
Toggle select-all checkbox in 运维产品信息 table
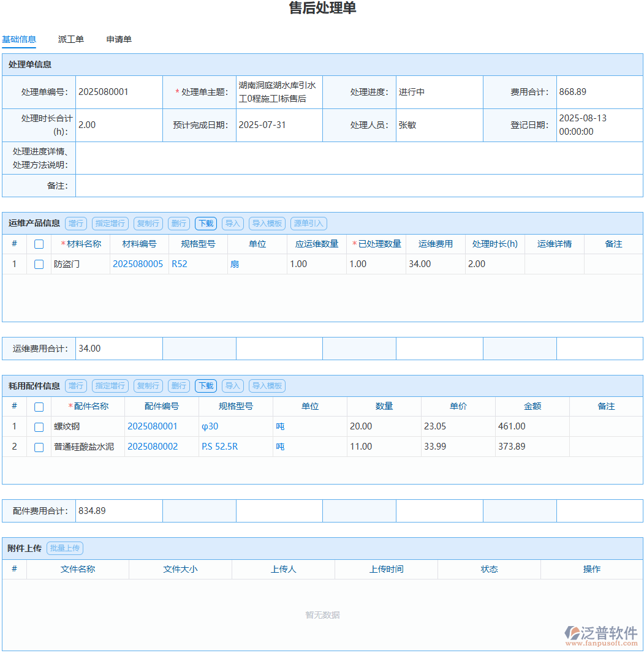pyautogui.click(x=39, y=244)
